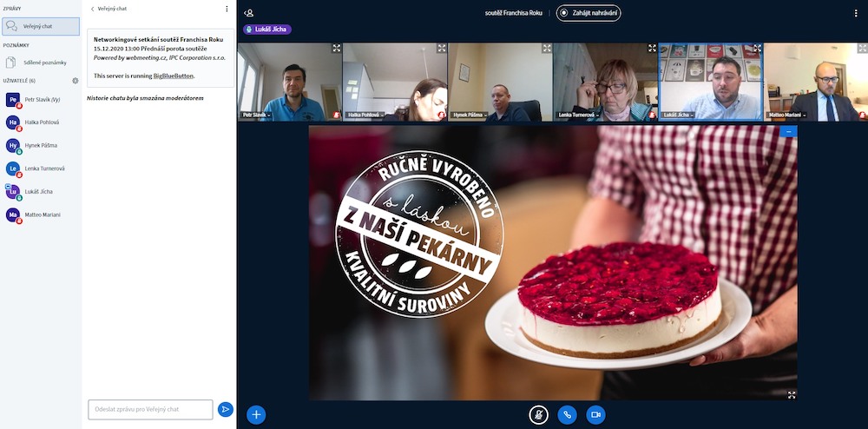This screenshot has width=868, height=429.
Task: Fullscreen Halka Pohlová webcam
Action: click(x=441, y=48)
